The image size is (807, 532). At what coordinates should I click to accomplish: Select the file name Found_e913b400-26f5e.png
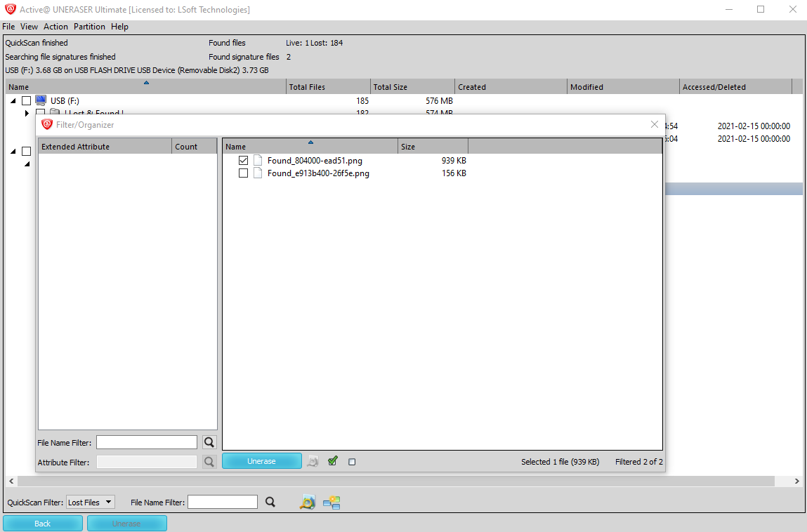319,173
